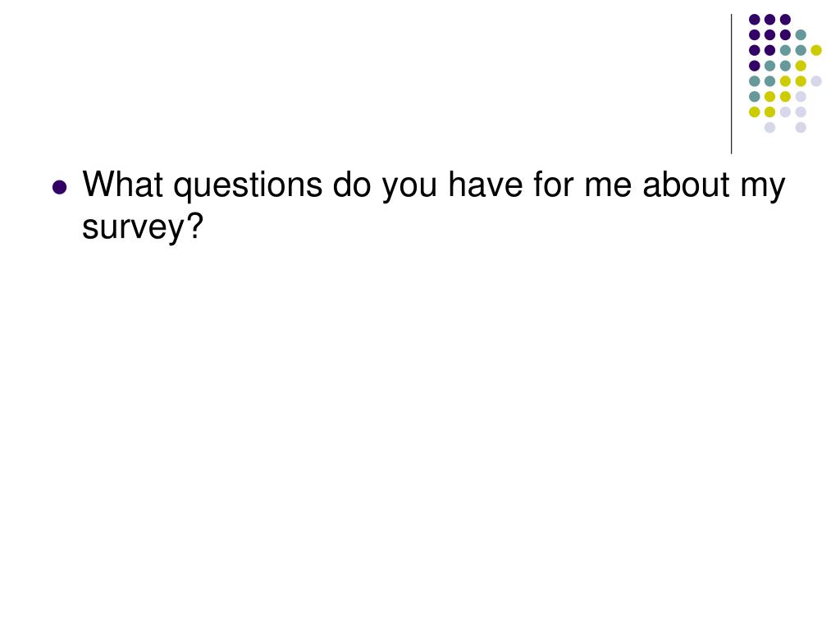Click the yellow dot ending the third dot row

tap(816, 50)
